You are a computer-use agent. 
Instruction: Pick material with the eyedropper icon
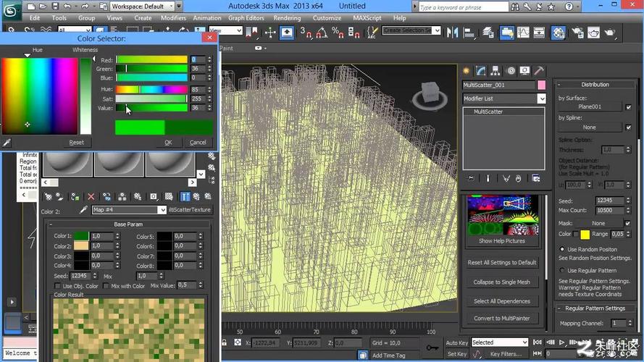pyautogui.click(x=83, y=210)
